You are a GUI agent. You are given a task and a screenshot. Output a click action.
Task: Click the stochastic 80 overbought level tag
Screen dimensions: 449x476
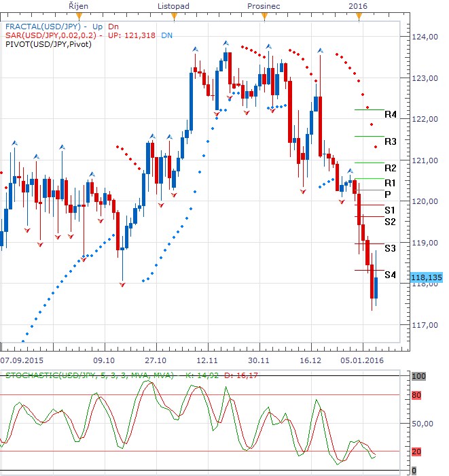416,395
